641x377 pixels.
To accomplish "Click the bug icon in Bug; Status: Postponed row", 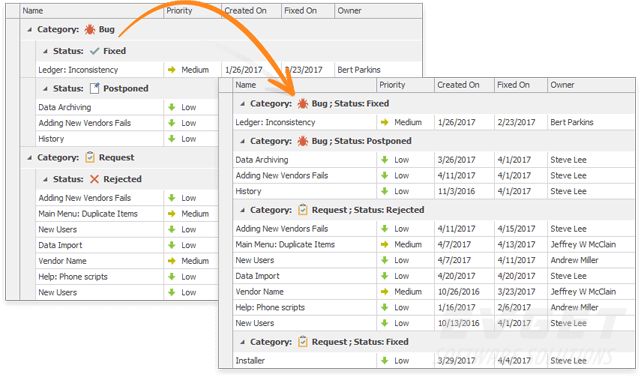I will coord(303,141).
